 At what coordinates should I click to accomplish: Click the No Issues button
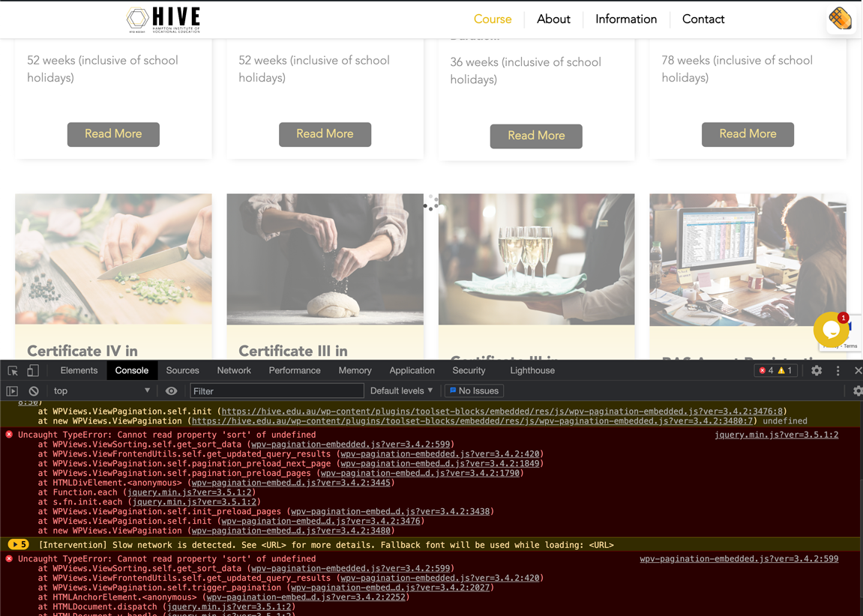tap(474, 391)
